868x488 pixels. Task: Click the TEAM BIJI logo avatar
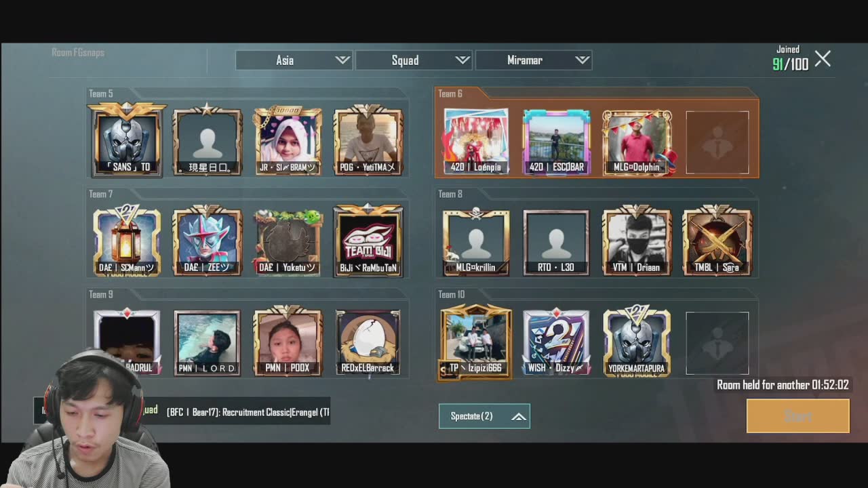click(368, 241)
